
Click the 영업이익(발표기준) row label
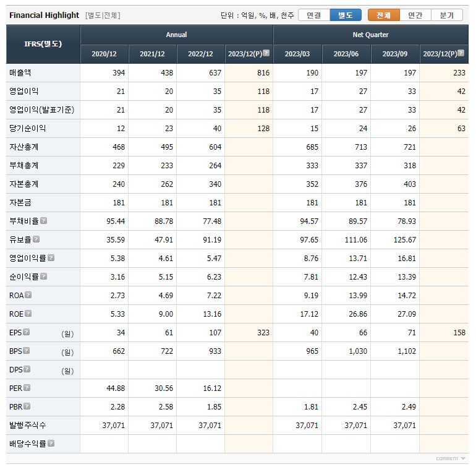coord(42,109)
